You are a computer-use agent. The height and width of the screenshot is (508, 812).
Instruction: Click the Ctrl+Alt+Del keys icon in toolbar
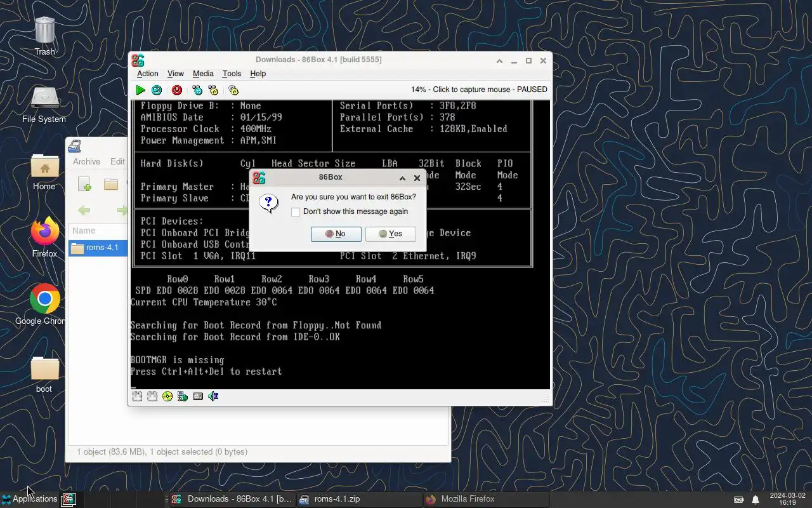pyautogui.click(x=197, y=90)
